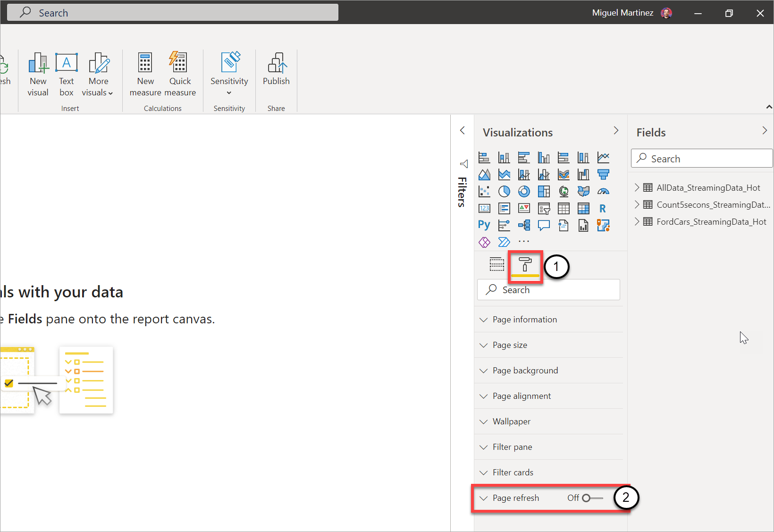
Task: Choose the Gauge visual
Action: tap(603, 191)
